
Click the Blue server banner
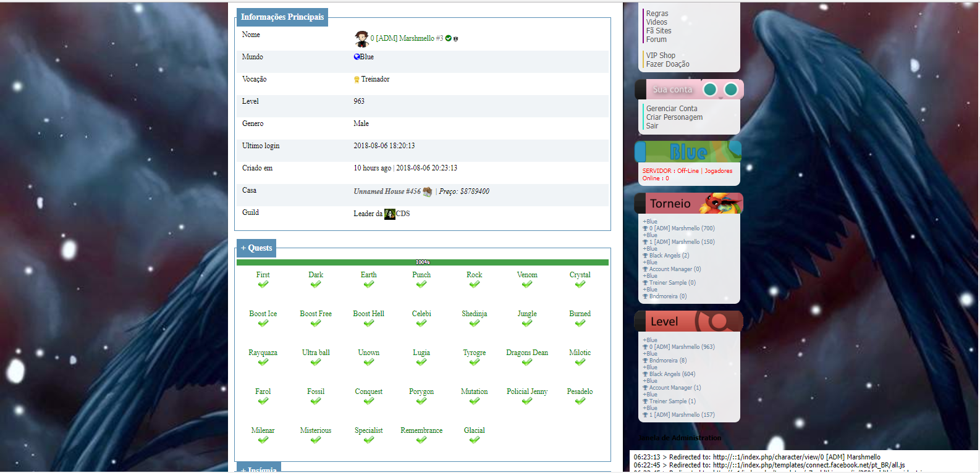[688, 151]
